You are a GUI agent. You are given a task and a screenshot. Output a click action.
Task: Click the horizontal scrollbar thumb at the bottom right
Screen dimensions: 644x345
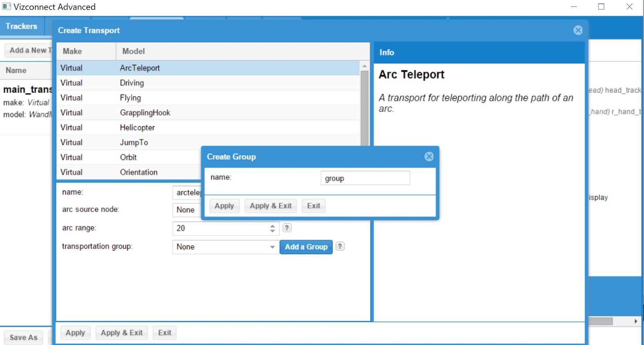click(x=600, y=321)
